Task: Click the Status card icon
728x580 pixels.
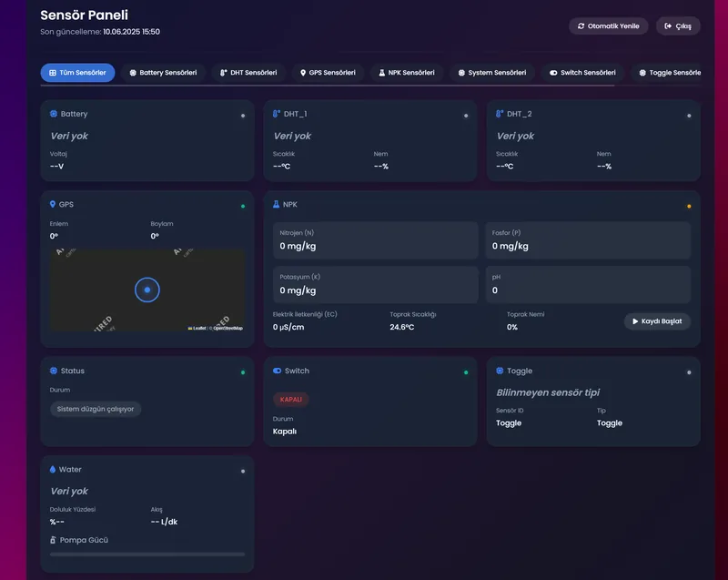Action: (x=54, y=371)
